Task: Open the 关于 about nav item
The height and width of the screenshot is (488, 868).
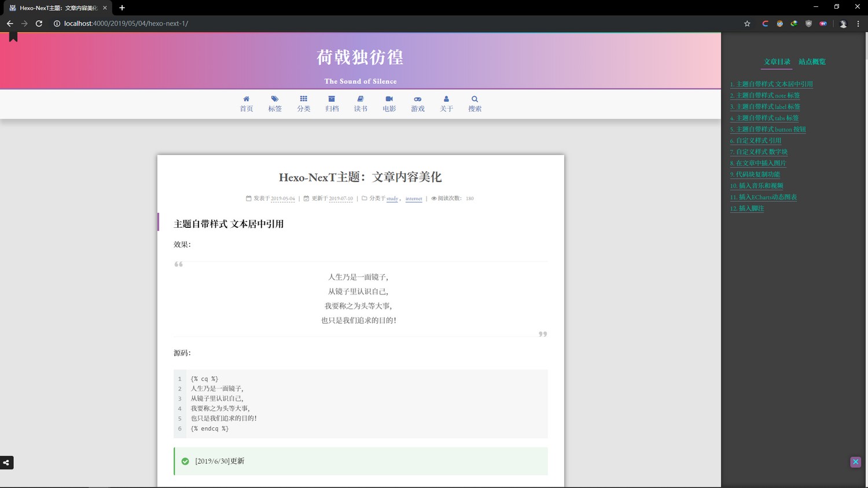Action: 446,104
